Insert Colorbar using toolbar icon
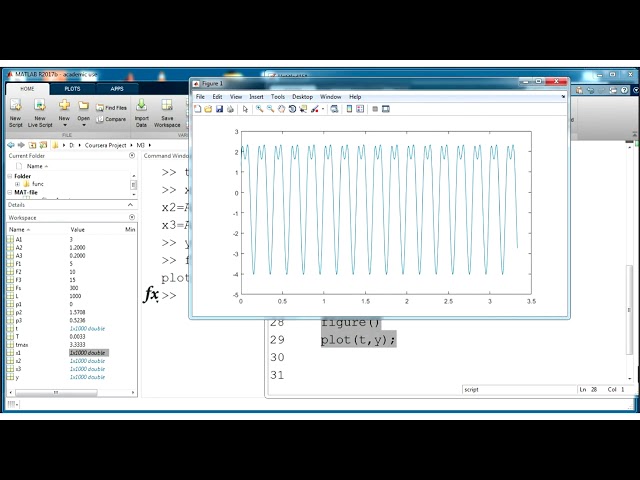Viewport: 640px width, 480px height. 349,109
